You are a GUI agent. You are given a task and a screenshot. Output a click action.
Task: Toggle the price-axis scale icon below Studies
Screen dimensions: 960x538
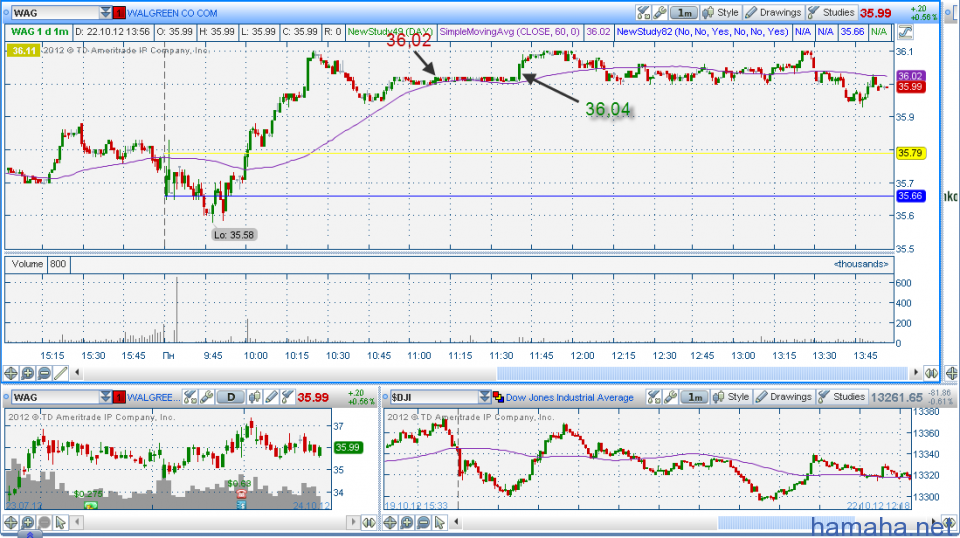tap(906, 32)
